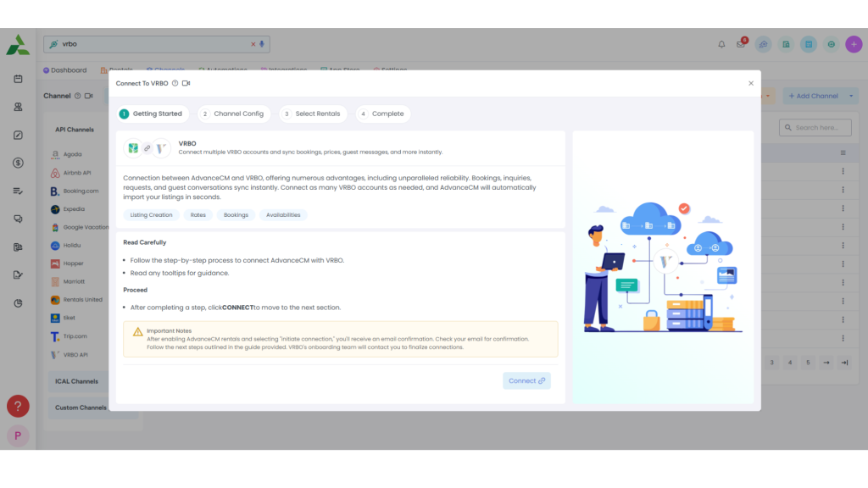Select Booking.com in channel list

click(81, 191)
